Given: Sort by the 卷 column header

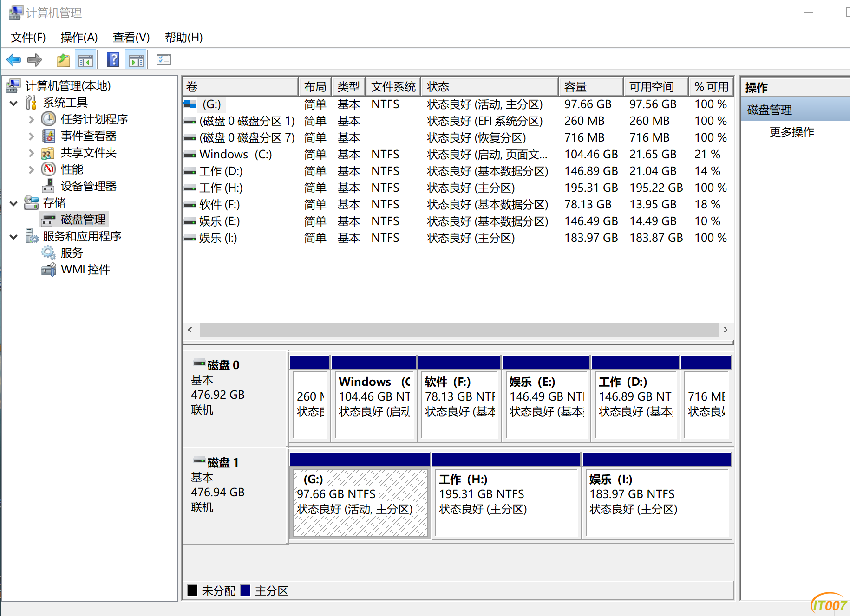Looking at the screenshot, I should tap(240, 86).
